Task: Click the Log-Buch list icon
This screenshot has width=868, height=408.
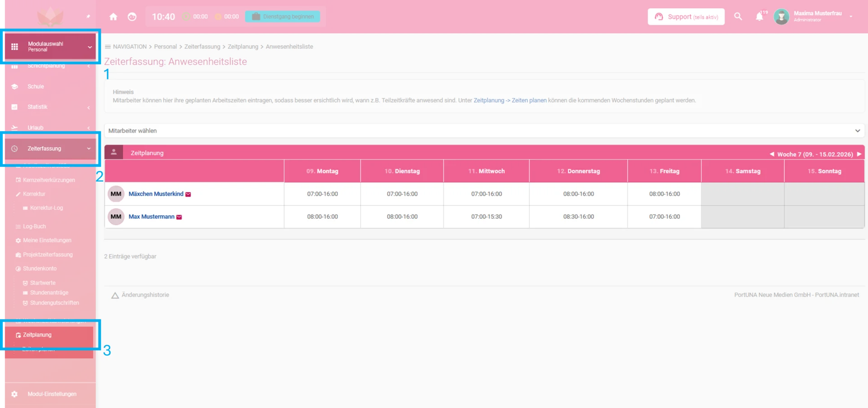Action: click(x=18, y=226)
